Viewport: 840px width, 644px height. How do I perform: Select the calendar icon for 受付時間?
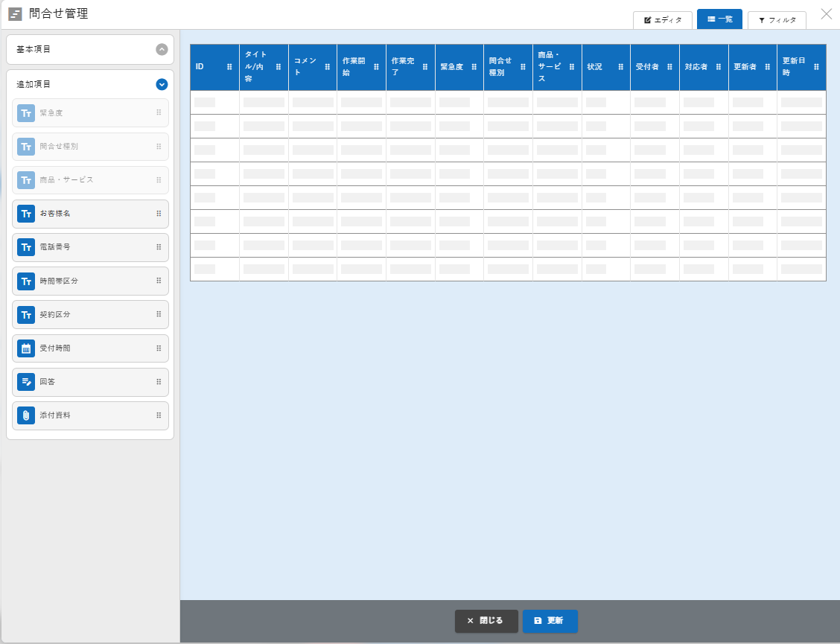tap(26, 348)
